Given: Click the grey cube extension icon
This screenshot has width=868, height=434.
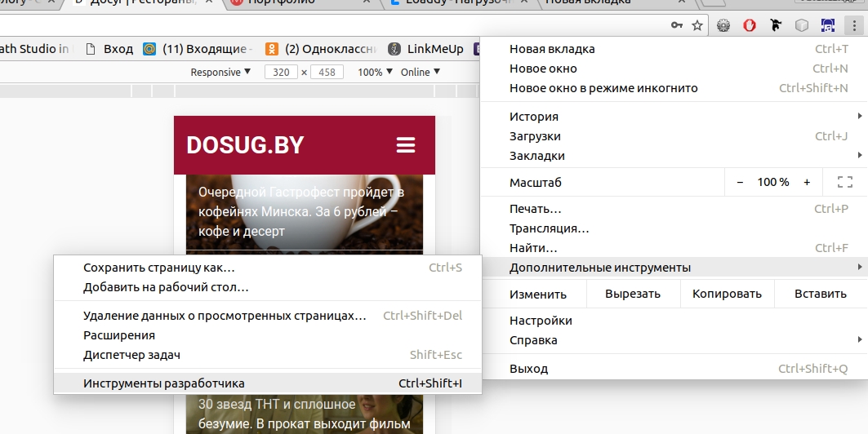Looking at the screenshot, I should 802,25.
